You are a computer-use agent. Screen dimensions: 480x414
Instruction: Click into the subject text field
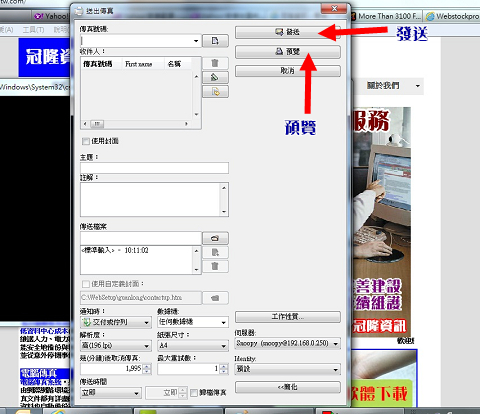pos(154,168)
